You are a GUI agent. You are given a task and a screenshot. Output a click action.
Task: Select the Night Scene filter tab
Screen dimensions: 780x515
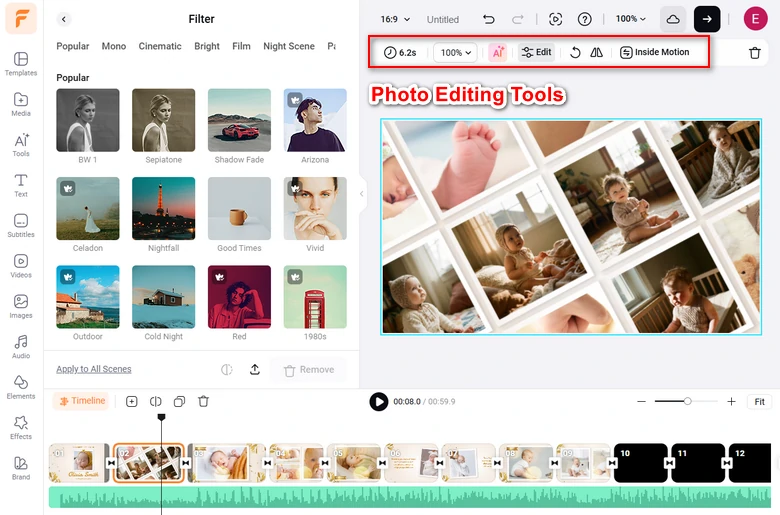click(x=288, y=46)
